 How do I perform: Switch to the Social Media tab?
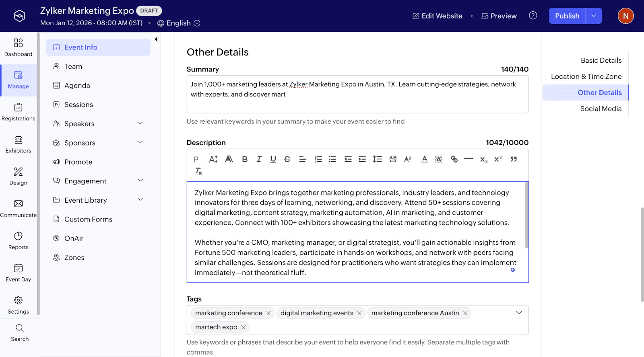point(601,108)
